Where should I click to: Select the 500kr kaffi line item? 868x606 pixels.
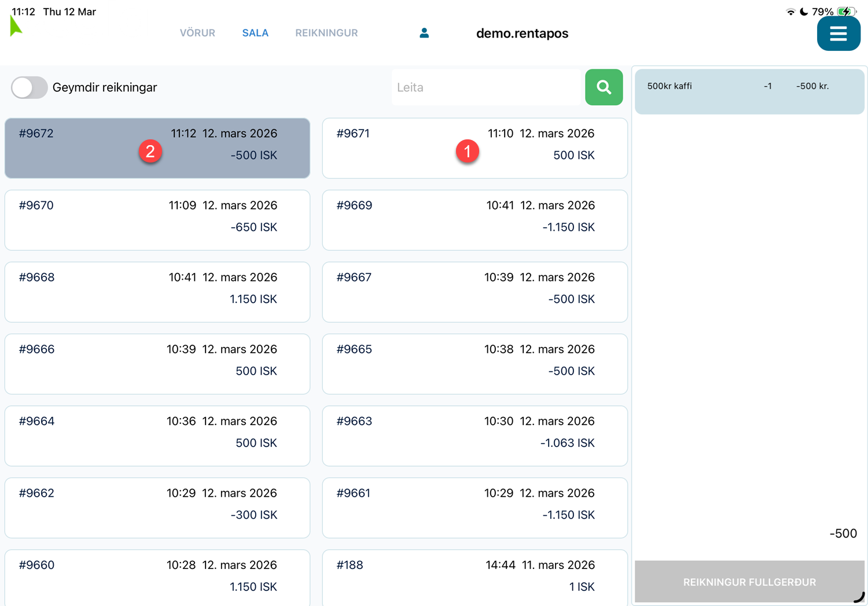click(749, 91)
